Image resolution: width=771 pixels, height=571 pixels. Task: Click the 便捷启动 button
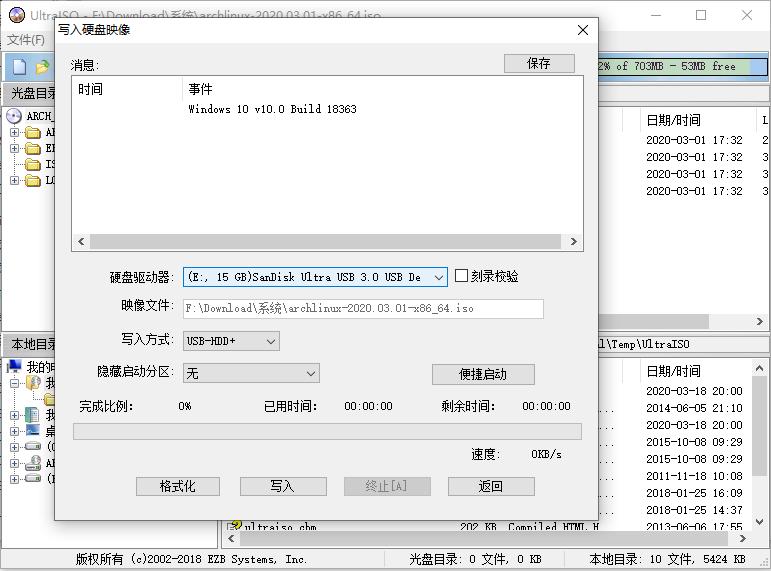coord(483,374)
